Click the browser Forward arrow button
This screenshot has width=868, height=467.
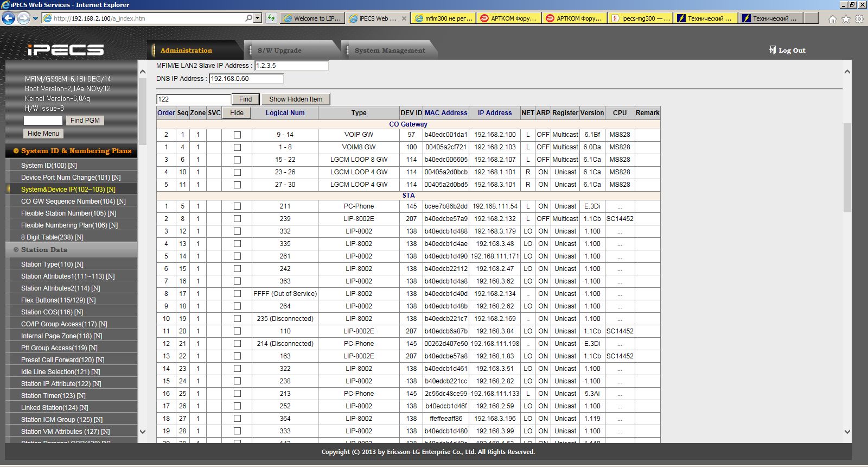[23, 18]
